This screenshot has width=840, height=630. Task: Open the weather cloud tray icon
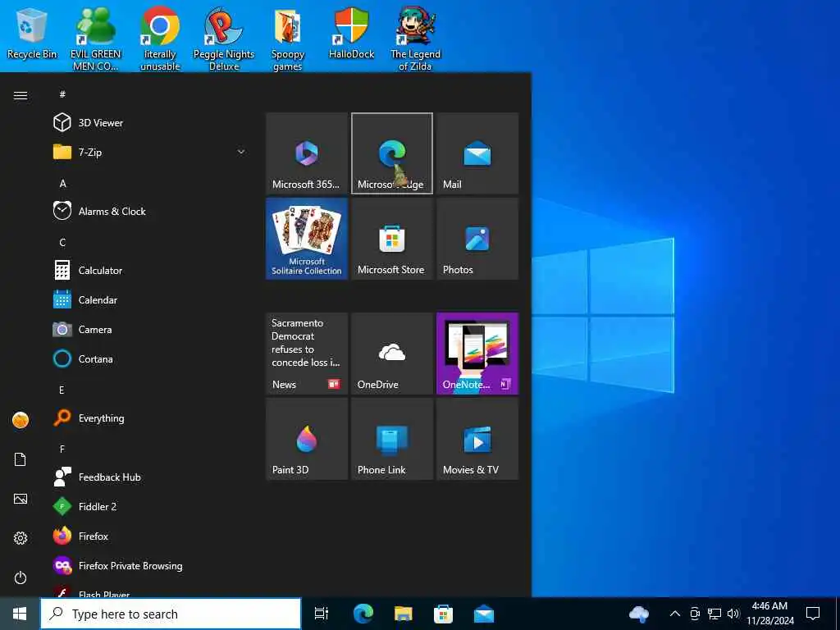638,614
